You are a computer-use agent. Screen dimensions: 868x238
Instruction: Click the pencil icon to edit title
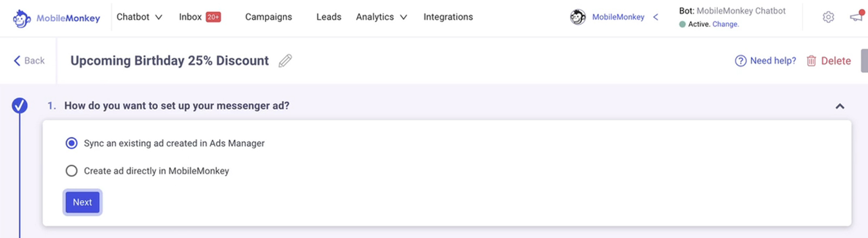pyautogui.click(x=285, y=61)
